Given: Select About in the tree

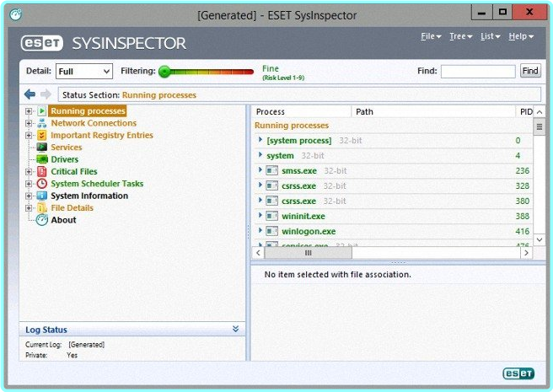Looking at the screenshot, I should [63, 220].
